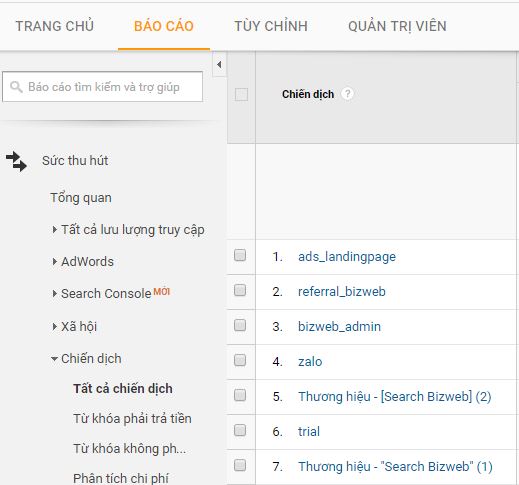Switch to the TÙY CHỈNH tab
Viewport: 519px width, 485px height.
[x=271, y=26]
